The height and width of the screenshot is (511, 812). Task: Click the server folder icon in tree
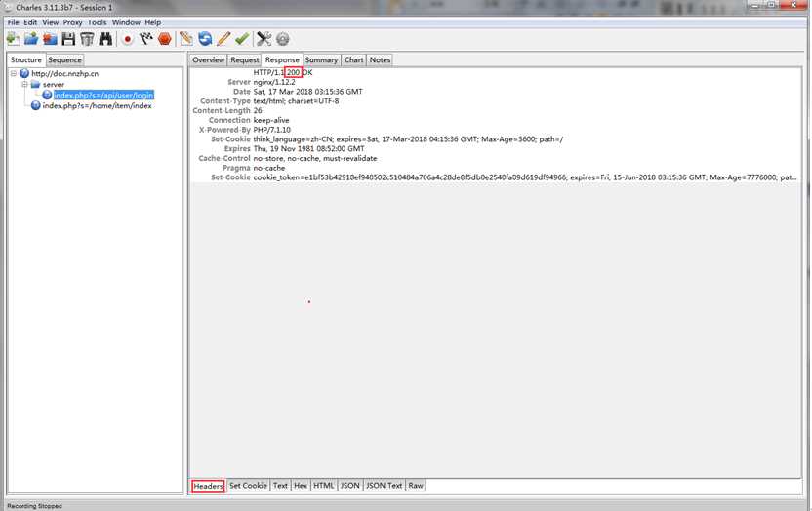click(x=35, y=84)
